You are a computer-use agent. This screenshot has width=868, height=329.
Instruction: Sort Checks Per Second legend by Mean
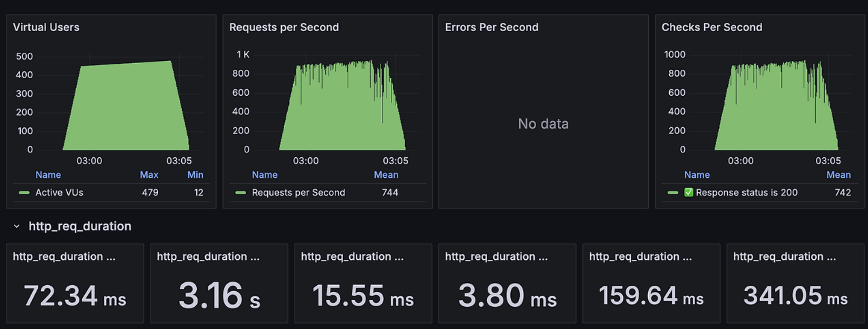coord(838,175)
